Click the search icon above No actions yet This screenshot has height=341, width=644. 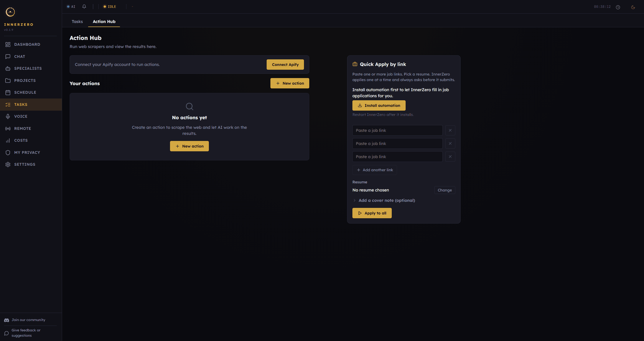pyautogui.click(x=189, y=106)
